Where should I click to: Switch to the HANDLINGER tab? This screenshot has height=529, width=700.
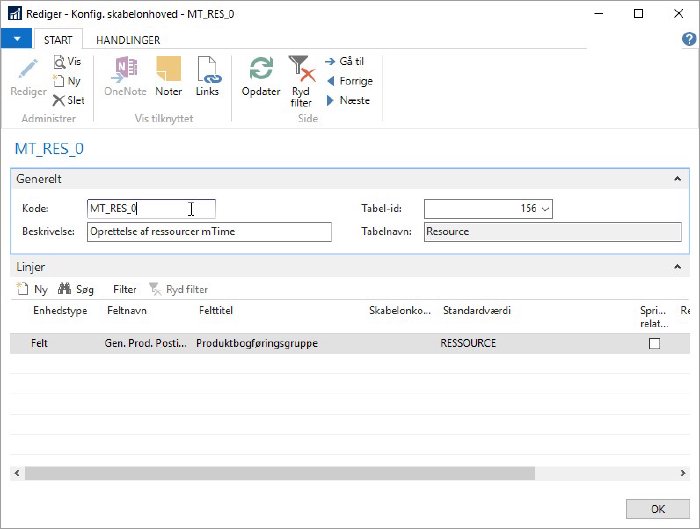point(127,40)
